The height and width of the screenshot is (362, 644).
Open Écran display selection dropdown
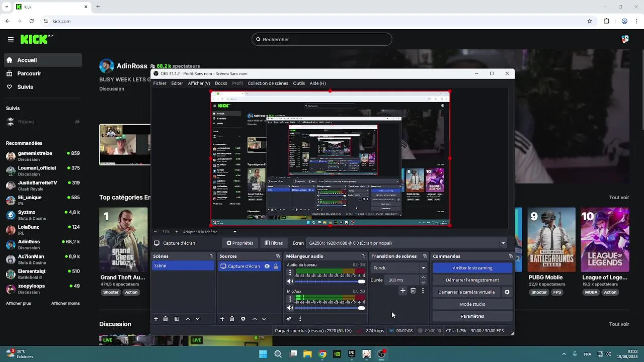(x=407, y=243)
